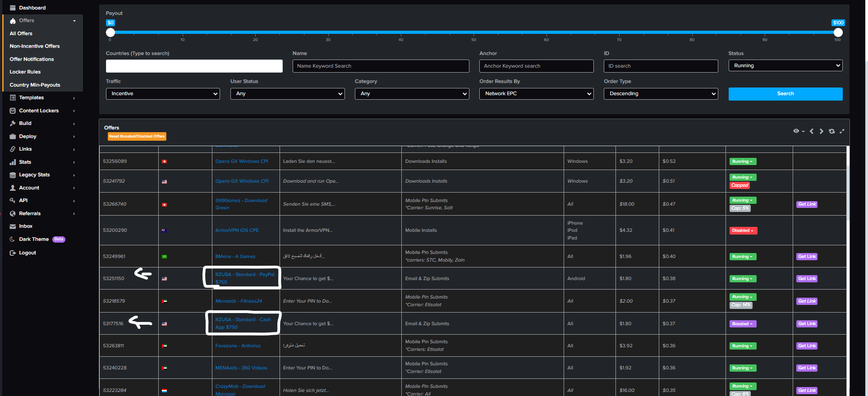
Task: Click the Build hammer icon
Action: [x=13, y=123]
